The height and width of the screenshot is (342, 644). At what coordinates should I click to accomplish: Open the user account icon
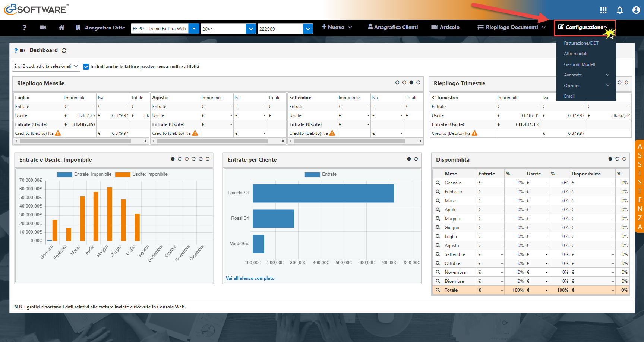[x=636, y=10]
